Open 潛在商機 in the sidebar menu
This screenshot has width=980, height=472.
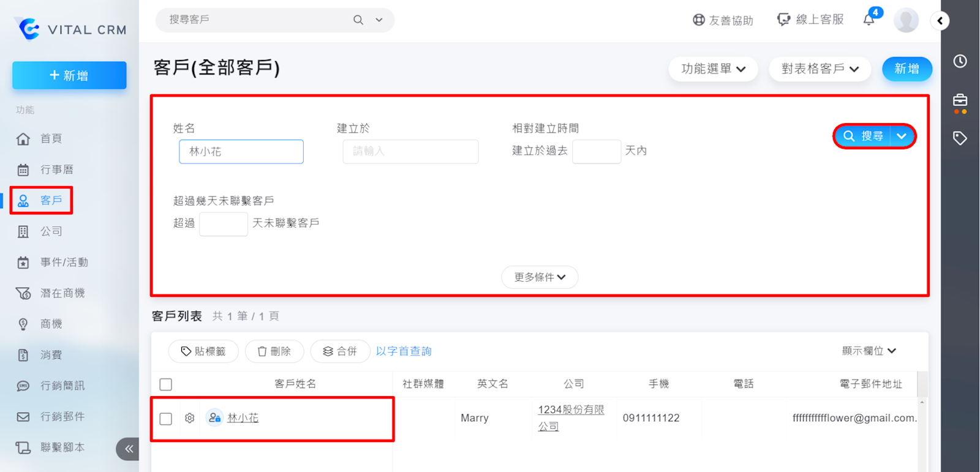[x=62, y=293]
